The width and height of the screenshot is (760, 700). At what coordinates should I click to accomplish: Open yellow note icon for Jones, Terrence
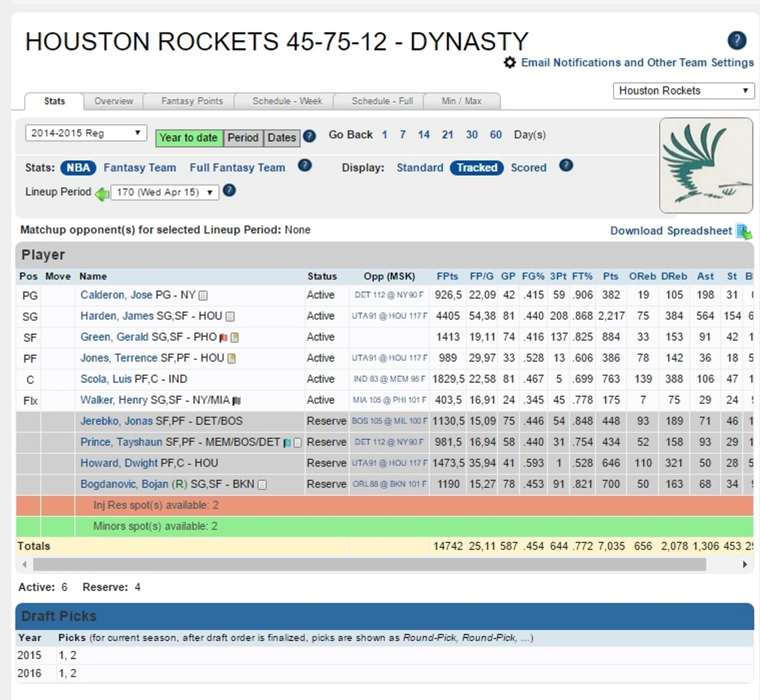pos(232,359)
